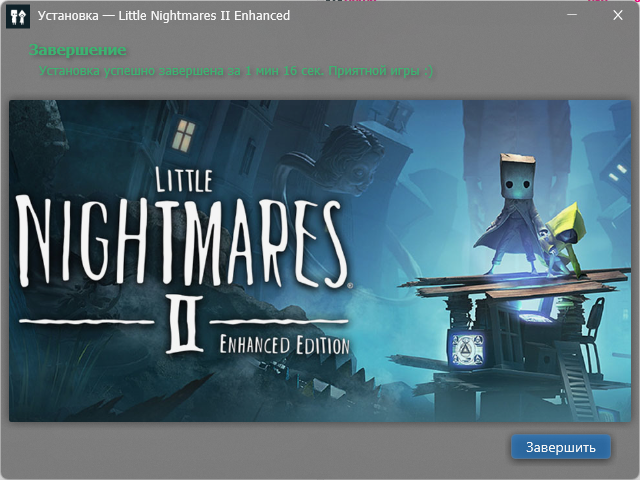This screenshot has width=640, height=480.
Task: Click the smiley at end of completion message
Action: click(428, 71)
